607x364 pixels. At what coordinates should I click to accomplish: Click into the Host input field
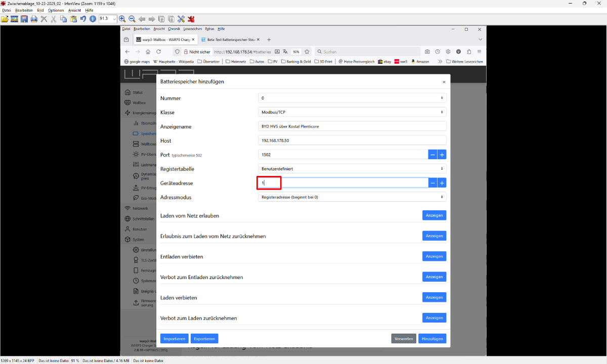click(x=352, y=141)
